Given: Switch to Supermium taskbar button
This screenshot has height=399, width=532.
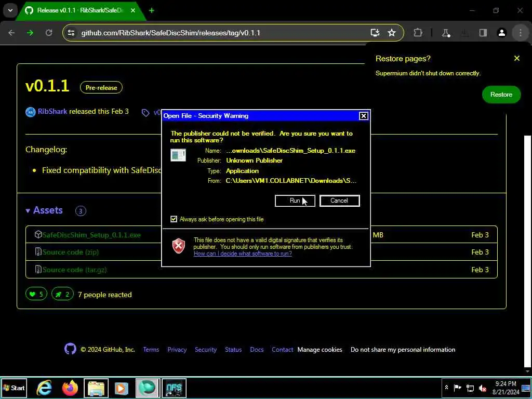Looking at the screenshot, I should click(147, 388).
